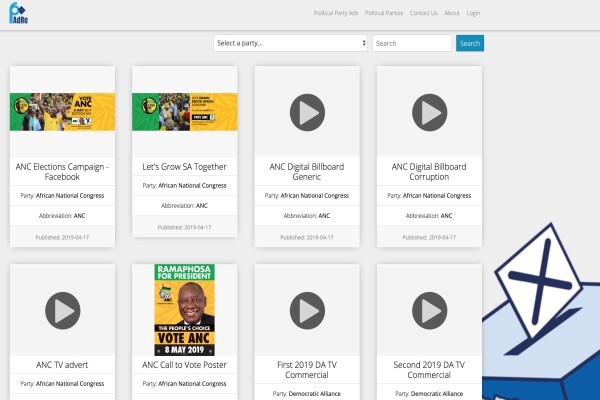Play the Second 2019 DA TV Commercial
The image size is (600, 400).
click(429, 310)
